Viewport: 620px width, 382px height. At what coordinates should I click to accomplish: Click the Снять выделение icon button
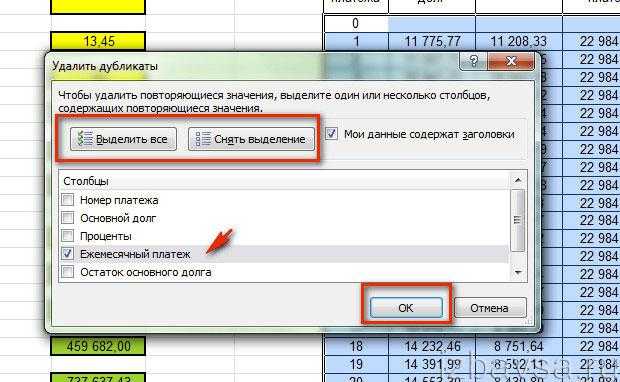(251, 139)
